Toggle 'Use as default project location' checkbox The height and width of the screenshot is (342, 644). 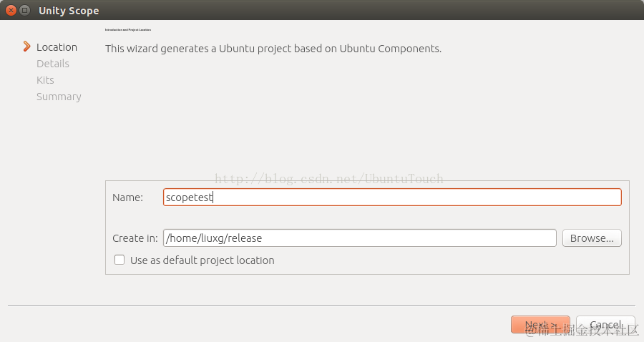click(119, 260)
